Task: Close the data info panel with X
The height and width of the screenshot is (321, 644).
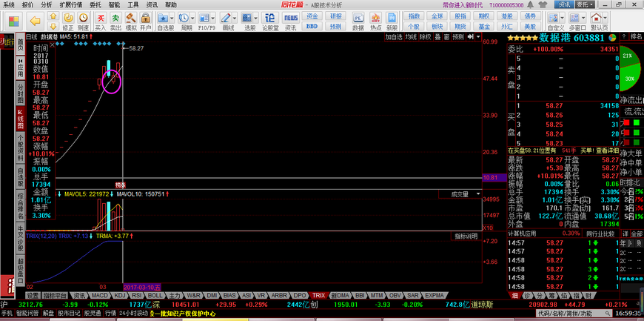Action: tap(52, 45)
